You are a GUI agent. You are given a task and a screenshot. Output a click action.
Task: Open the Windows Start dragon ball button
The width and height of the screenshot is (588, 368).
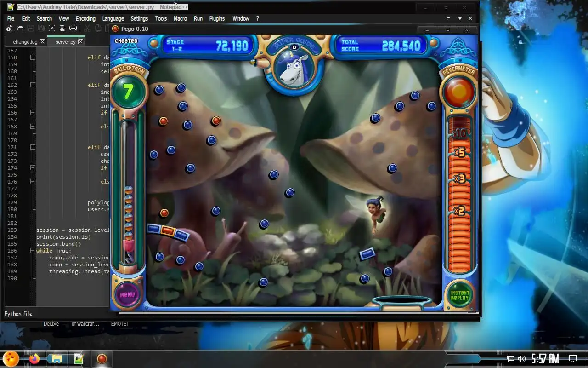(10, 358)
